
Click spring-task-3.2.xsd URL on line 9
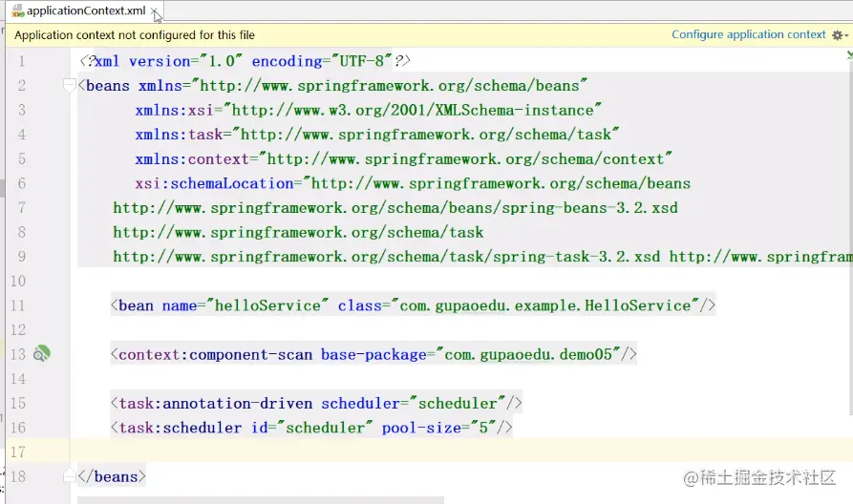(x=387, y=257)
